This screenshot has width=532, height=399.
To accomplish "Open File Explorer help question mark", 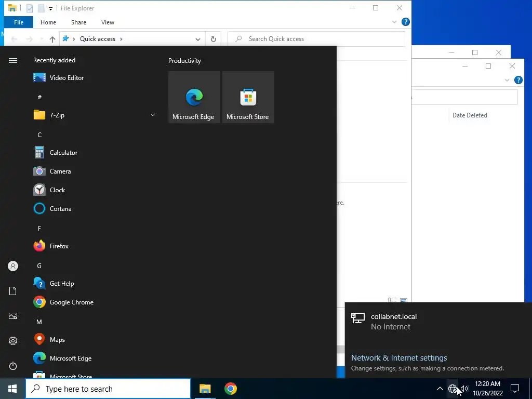I will coord(405,22).
